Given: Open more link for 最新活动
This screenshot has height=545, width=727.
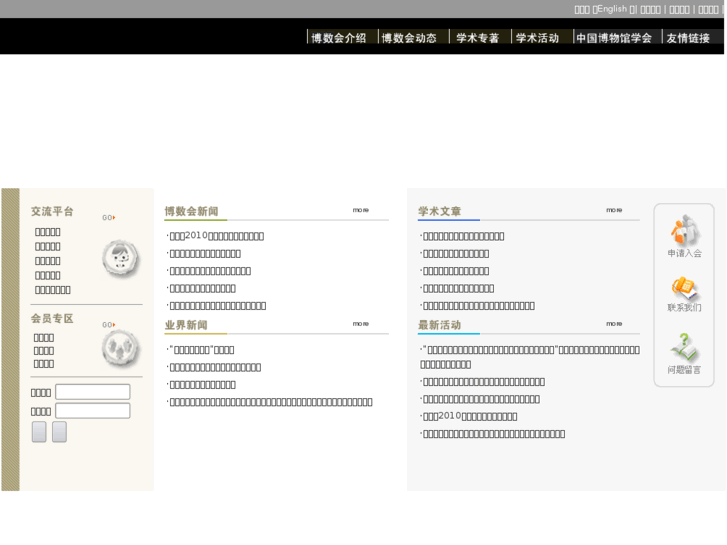Looking at the screenshot, I should (x=614, y=324).
